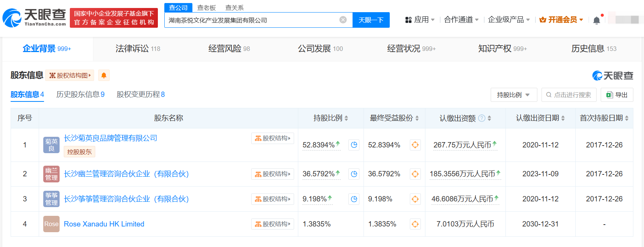Open the 历史信息 tab
The image size is (644, 247).
[594, 49]
